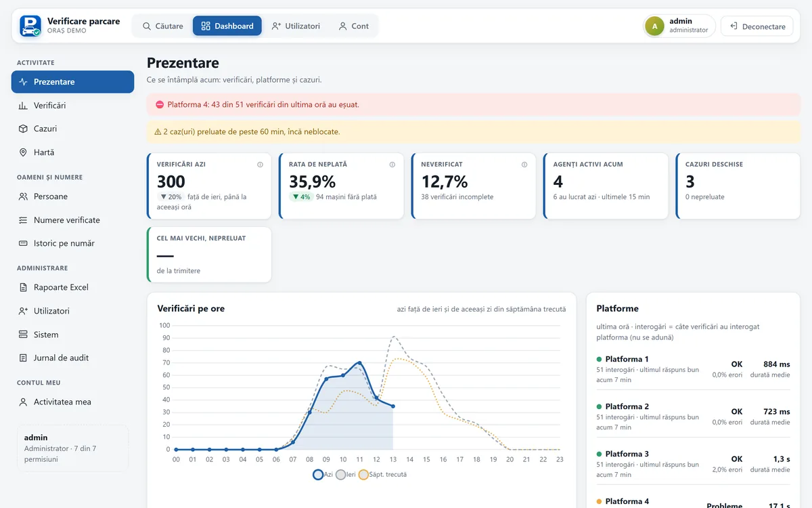Switch to the Dashboard tab
Image resolution: width=812 pixels, height=508 pixels.
click(227, 26)
